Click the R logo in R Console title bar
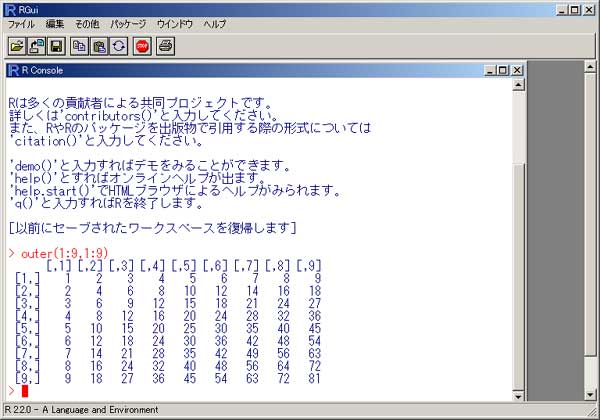This screenshot has width=600, height=420. (13, 70)
